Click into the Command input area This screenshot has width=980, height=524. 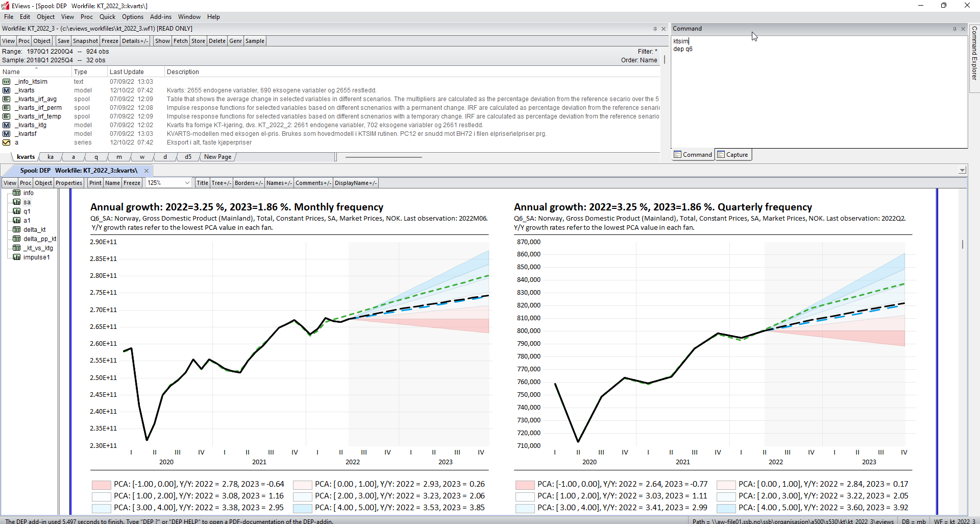tap(817, 92)
